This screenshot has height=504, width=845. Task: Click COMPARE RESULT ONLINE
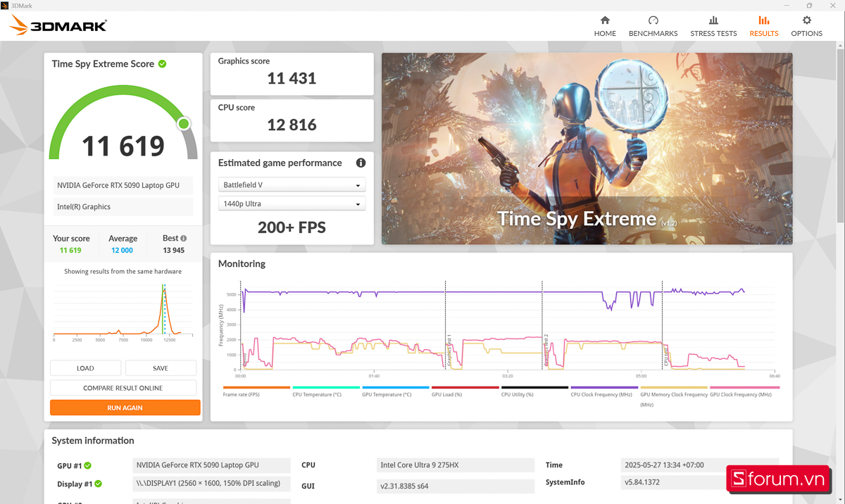[123, 388]
